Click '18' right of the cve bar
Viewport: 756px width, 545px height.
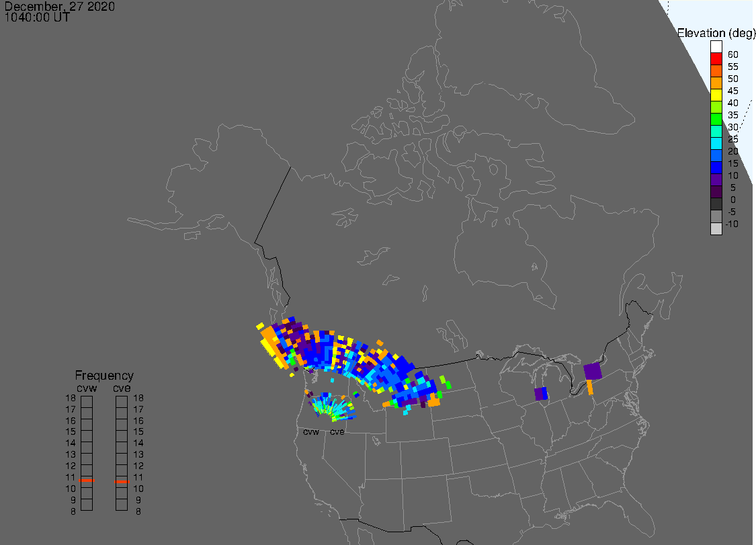point(138,399)
